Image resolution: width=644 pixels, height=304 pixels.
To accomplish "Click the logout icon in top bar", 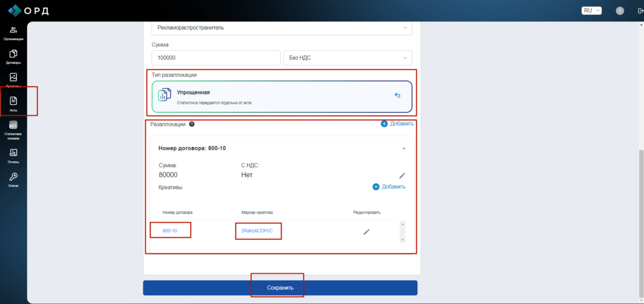I will tap(639, 10).
